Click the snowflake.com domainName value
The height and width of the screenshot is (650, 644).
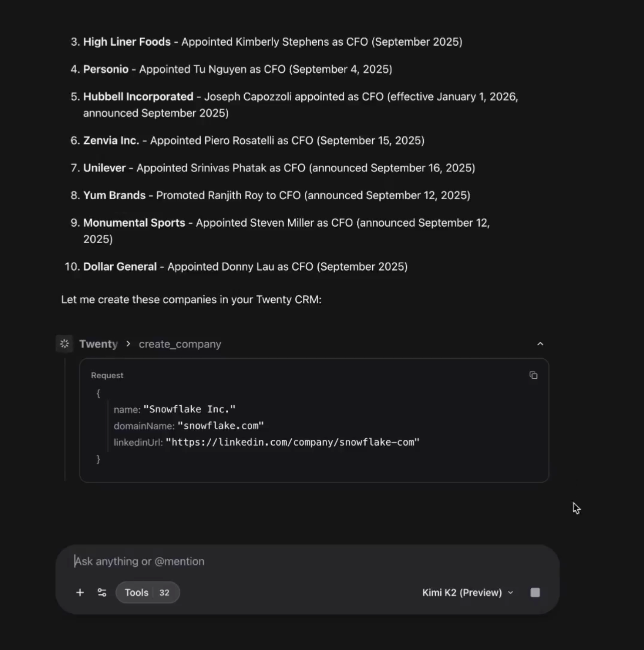click(x=221, y=426)
